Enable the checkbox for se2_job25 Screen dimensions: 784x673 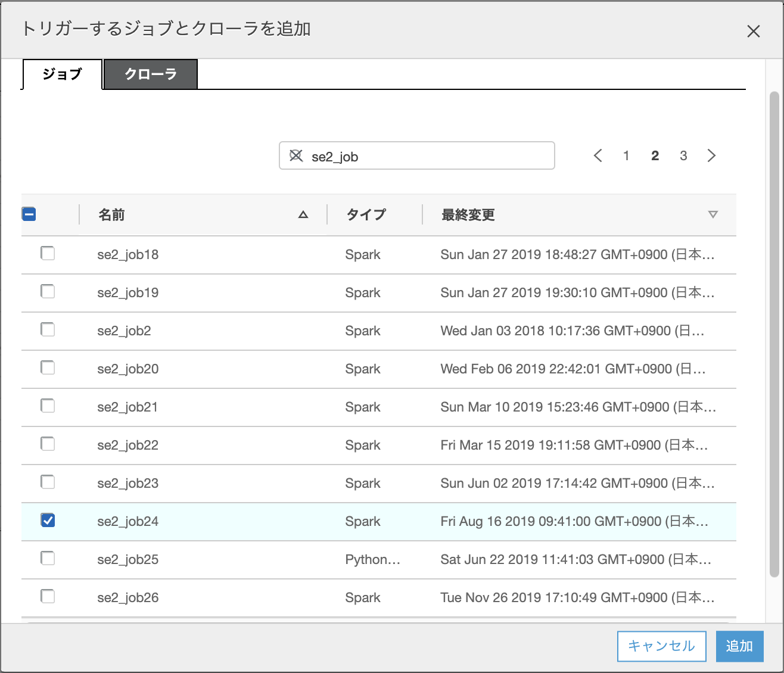(x=48, y=558)
